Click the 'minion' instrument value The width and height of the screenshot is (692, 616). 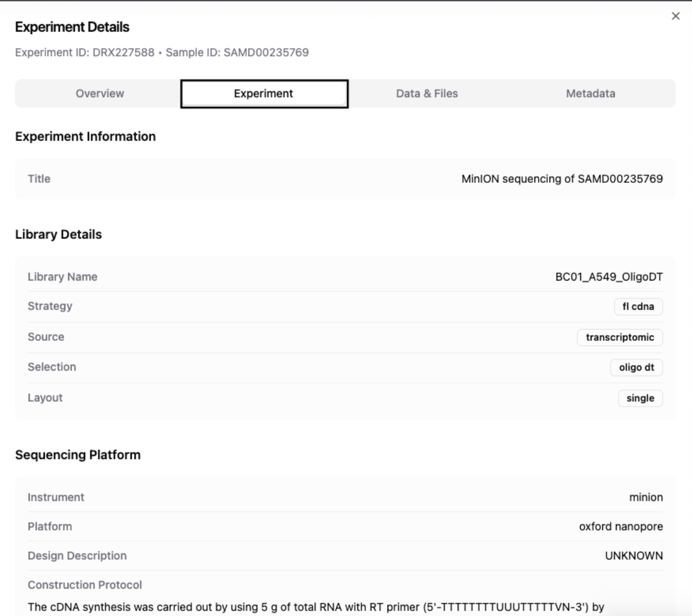coord(646,497)
